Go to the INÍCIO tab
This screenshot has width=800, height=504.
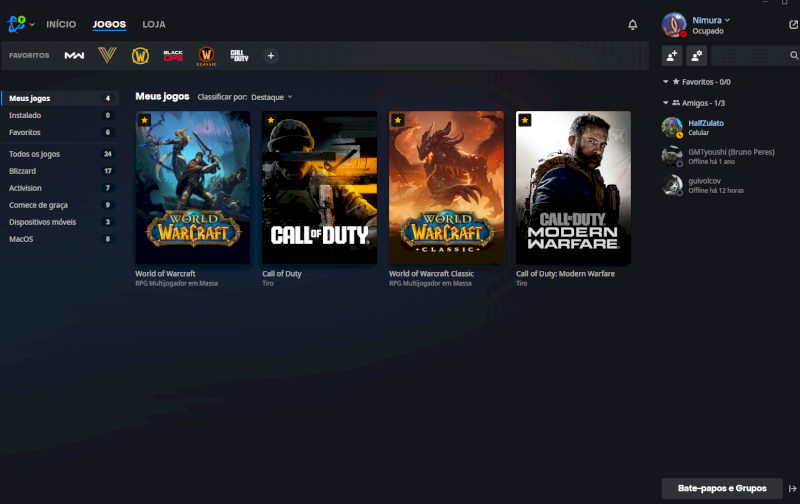61,24
